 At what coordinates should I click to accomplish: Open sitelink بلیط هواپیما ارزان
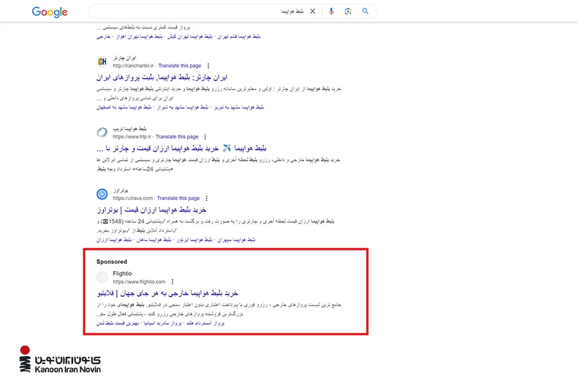114,240
